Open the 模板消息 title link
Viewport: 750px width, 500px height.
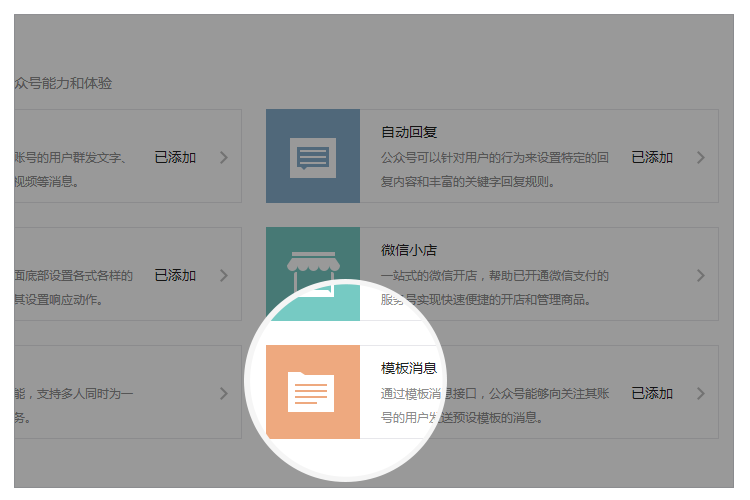(x=409, y=368)
